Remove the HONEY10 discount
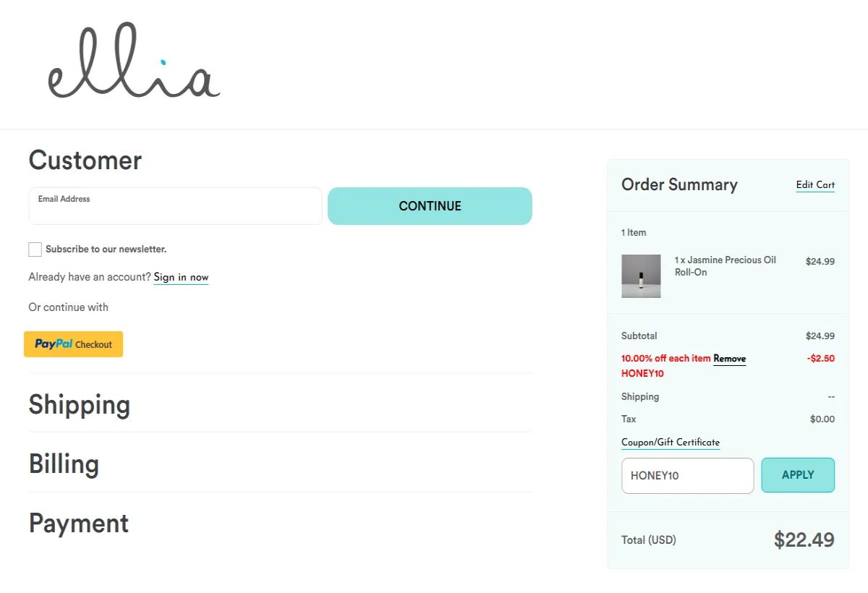Image resolution: width=868 pixels, height=593 pixels. 729,359
